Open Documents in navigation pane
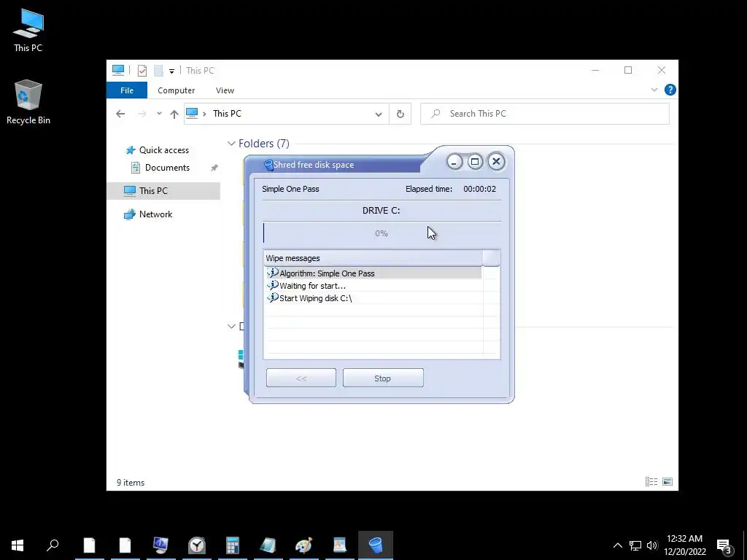747x560 pixels. coord(167,168)
